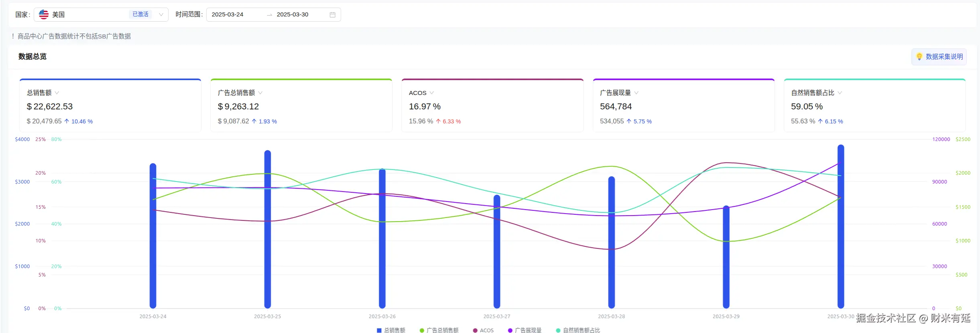Toggle ACOS series in chart legend
Screen dimensions: 980x333
(x=483, y=330)
